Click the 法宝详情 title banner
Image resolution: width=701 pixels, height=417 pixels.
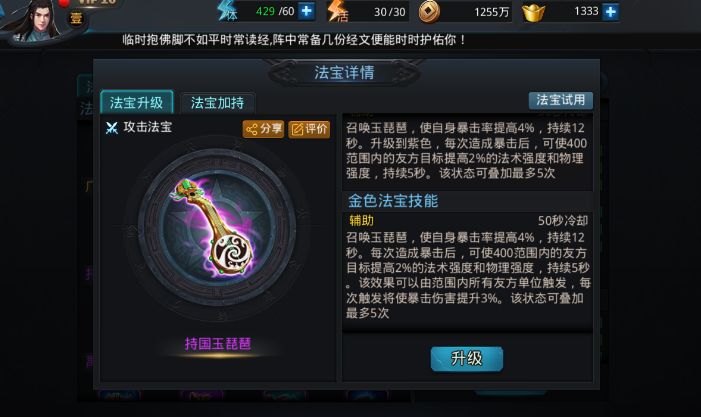(x=344, y=72)
